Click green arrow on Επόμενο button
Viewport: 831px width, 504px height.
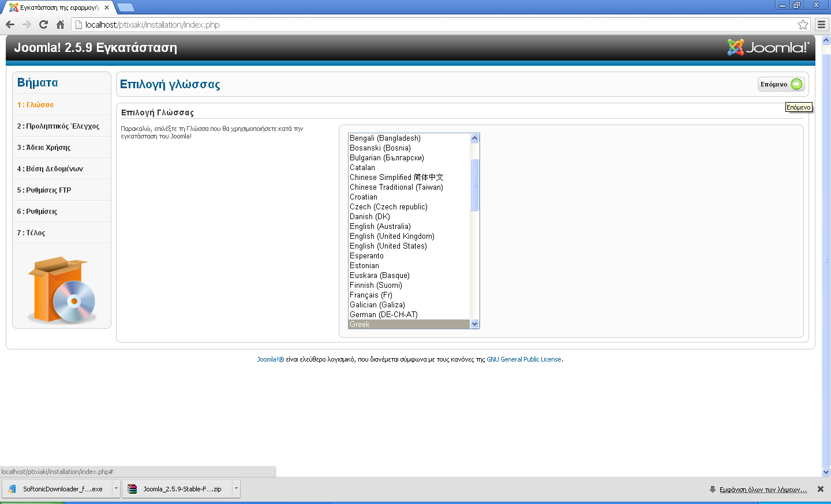[796, 84]
